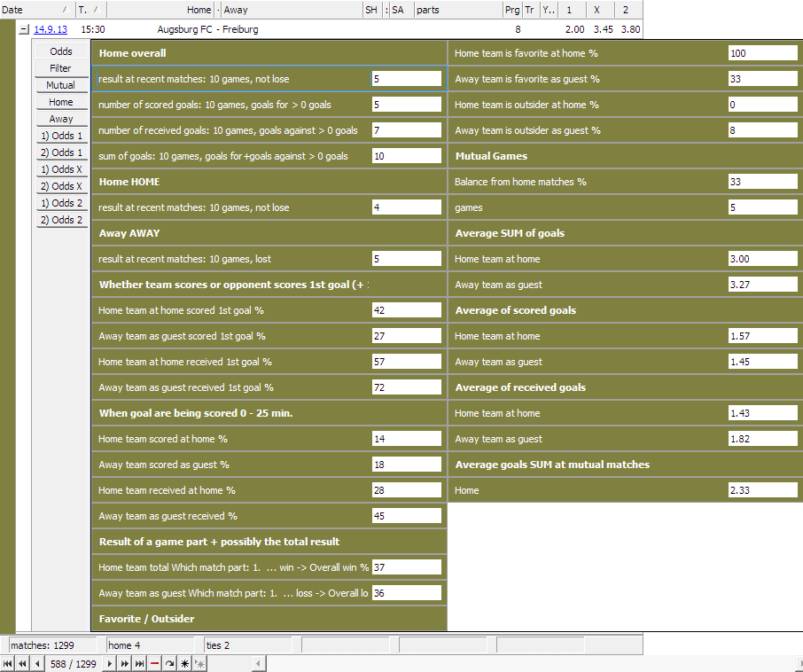Select the '1) Odds 1' tab

pyautogui.click(x=61, y=136)
